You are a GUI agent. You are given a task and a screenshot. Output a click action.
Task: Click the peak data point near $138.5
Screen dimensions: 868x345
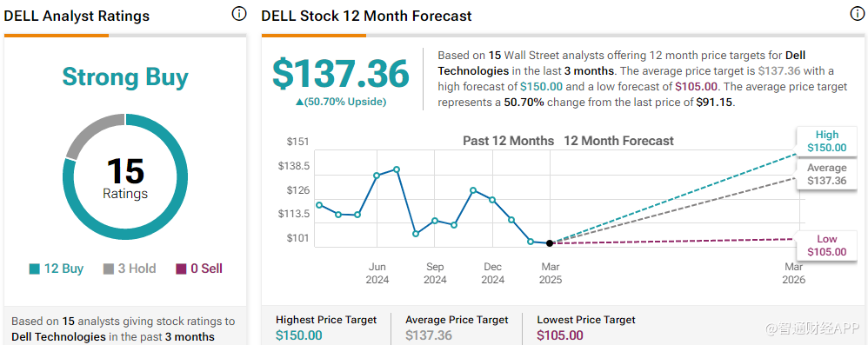pos(397,169)
